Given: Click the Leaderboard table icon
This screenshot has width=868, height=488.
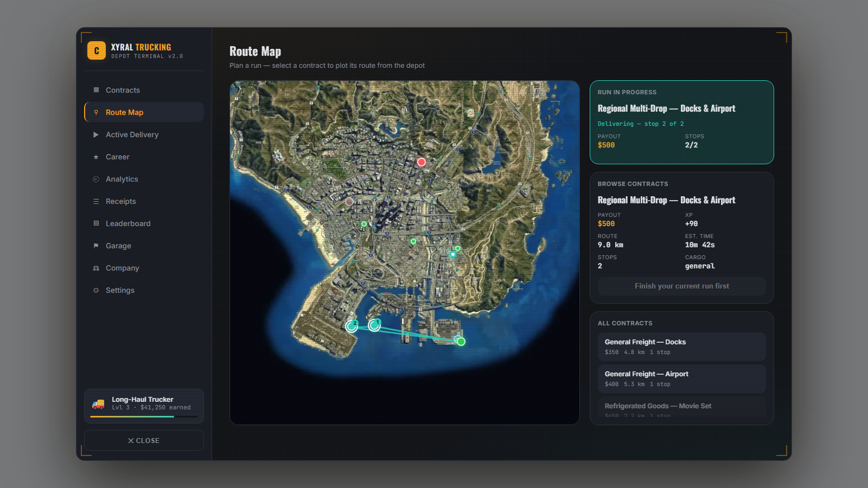Looking at the screenshot, I should 96,223.
